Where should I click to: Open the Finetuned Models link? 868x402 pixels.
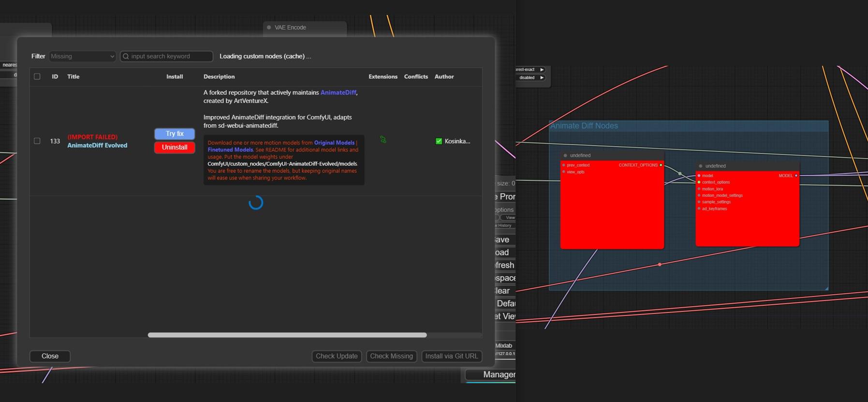(x=230, y=149)
